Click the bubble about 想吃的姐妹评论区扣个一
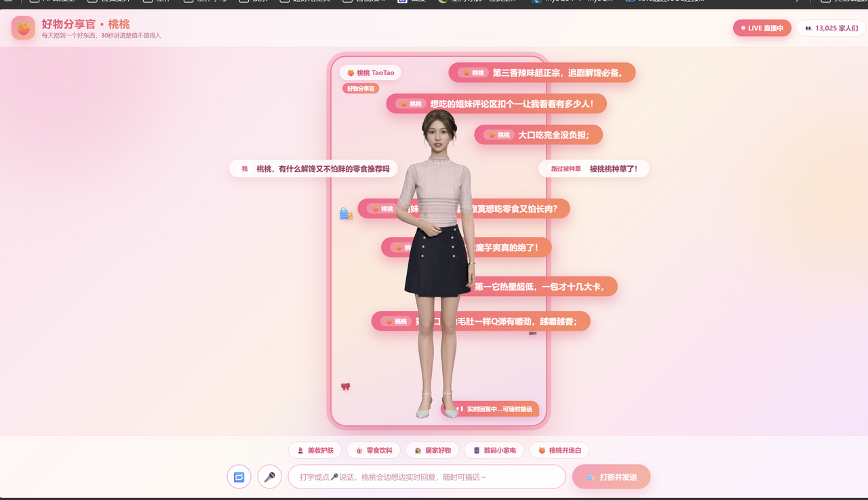This screenshot has height=500, width=868. click(496, 104)
